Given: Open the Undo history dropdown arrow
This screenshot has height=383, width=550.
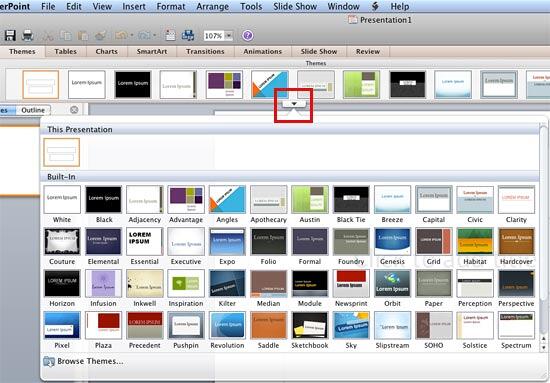Looking at the screenshot, I should pos(132,35).
